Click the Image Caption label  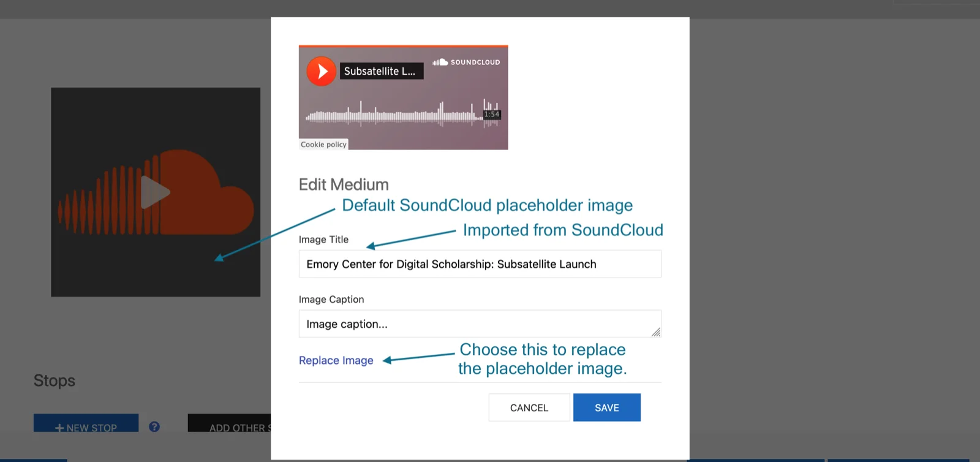[x=331, y=300]
